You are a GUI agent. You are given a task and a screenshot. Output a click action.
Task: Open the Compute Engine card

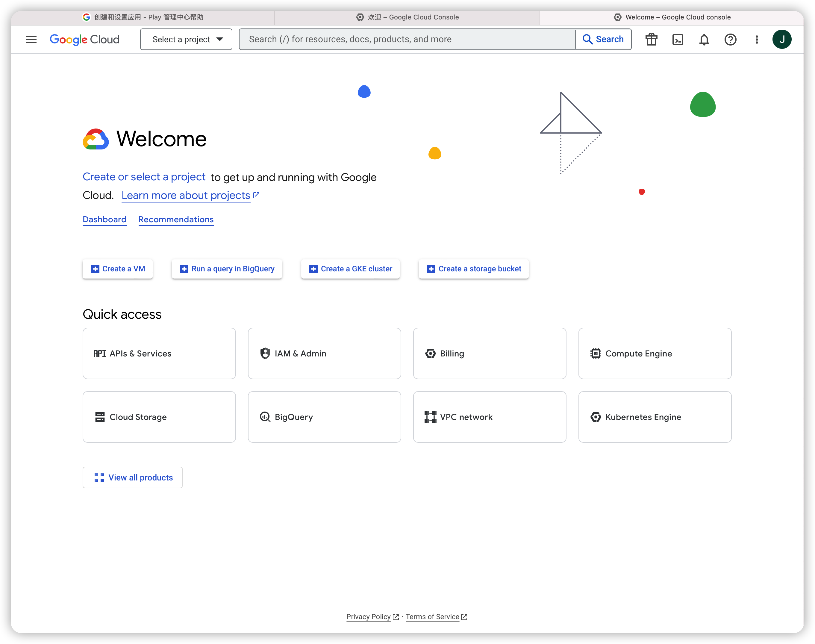tap(655, 353)
